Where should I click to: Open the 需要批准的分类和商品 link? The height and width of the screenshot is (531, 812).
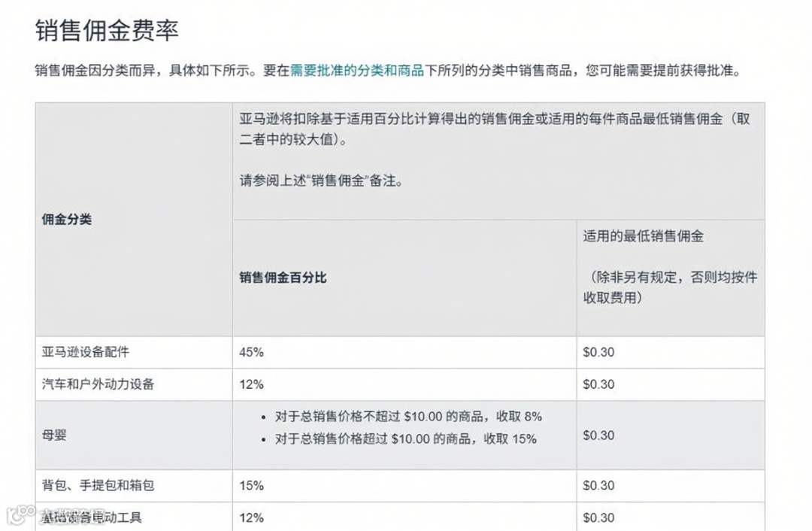tap(356, 71)
